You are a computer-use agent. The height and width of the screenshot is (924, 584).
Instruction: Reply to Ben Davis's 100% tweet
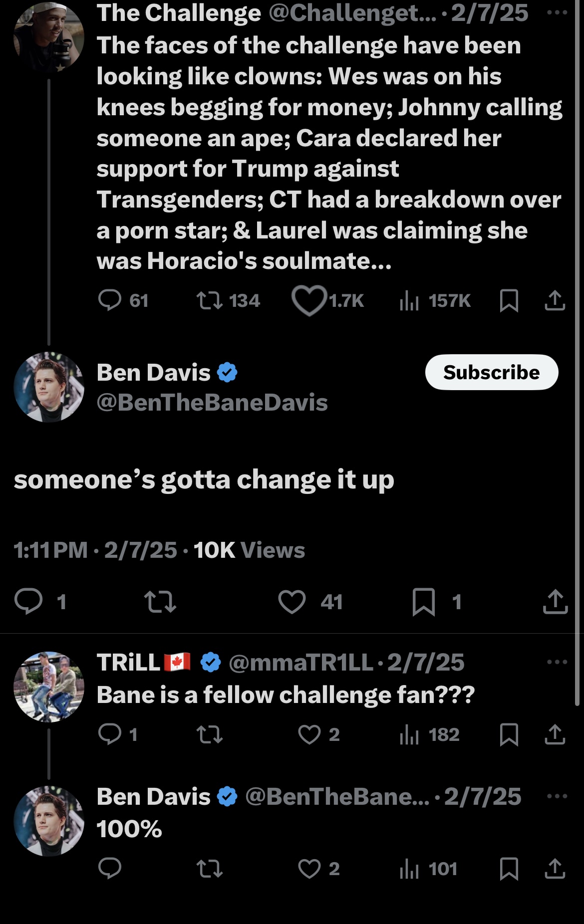[x=110, y=869]
